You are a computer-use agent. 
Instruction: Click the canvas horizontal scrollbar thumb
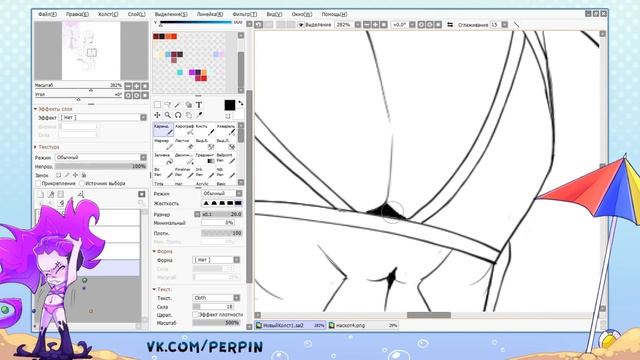click(429, 315)
